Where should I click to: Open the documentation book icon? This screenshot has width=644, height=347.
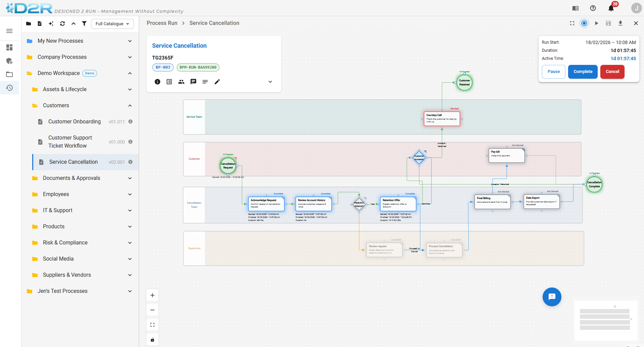pyautogui.click(x=576, y=8)
